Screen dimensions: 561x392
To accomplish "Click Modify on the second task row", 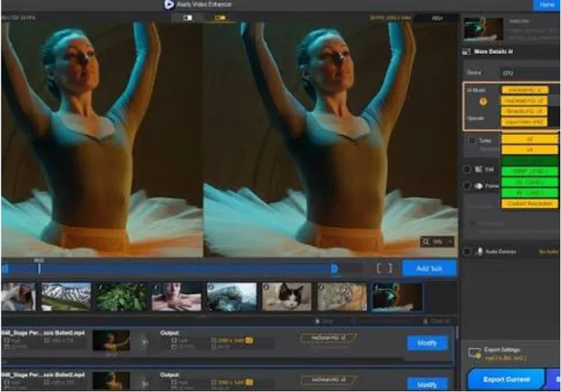I will click(427, 384).
